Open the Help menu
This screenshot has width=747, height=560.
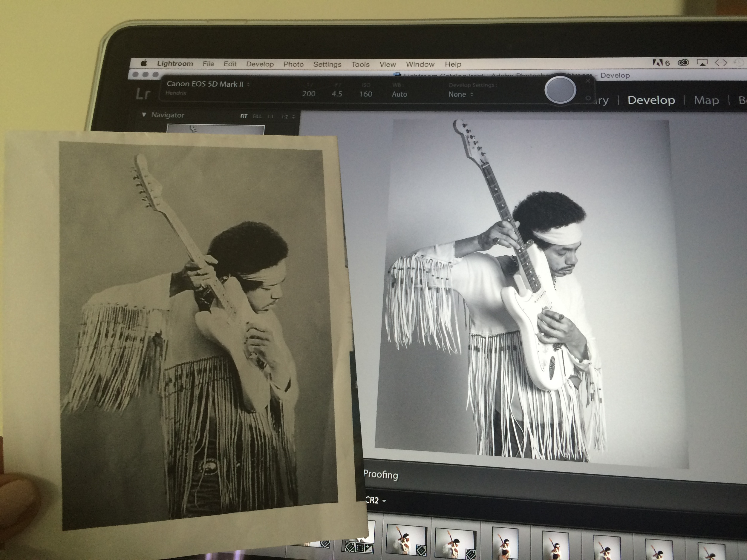click(x=453, y=64)
